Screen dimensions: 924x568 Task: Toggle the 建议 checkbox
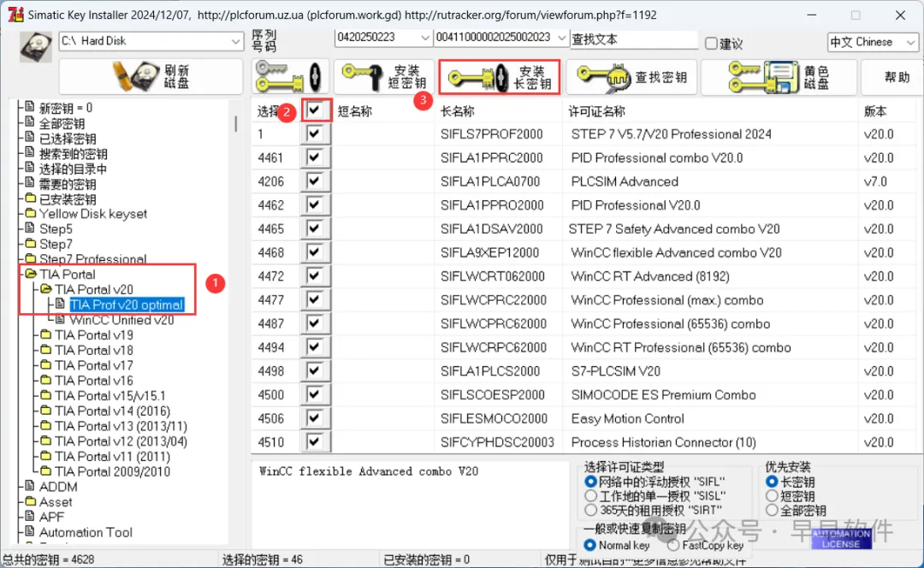click(711, 43)
